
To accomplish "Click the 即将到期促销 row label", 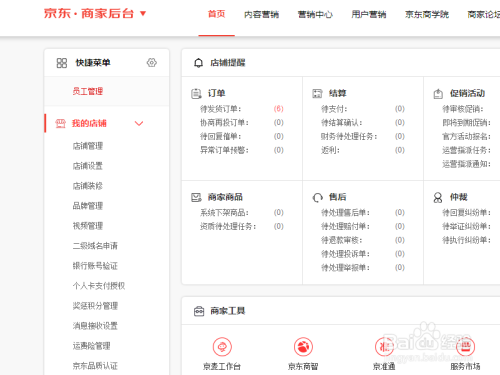I will [x=466, y=123].
